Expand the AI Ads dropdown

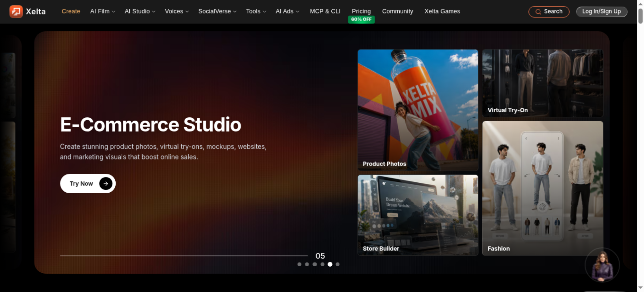pyautogui.click(x=287, y=11)
